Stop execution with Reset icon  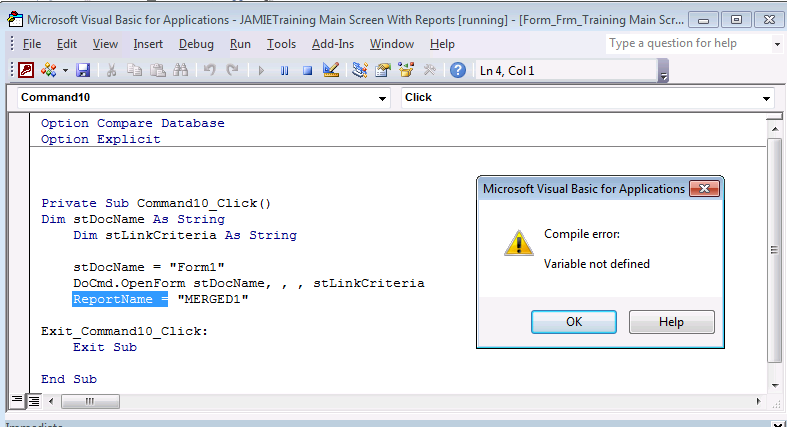307,71
